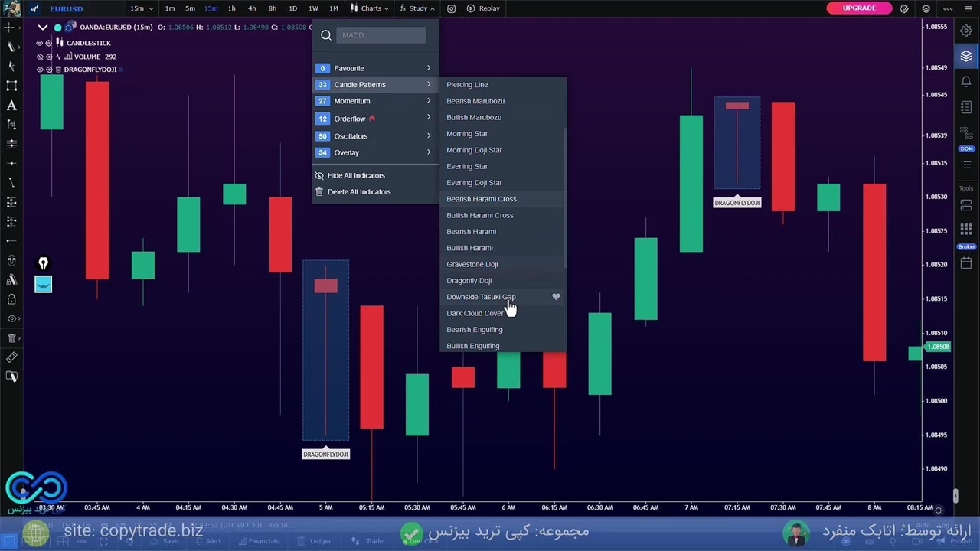Click the MACD indicator search field
Viewport: 980px width, 551px height.
pos(381,35)
